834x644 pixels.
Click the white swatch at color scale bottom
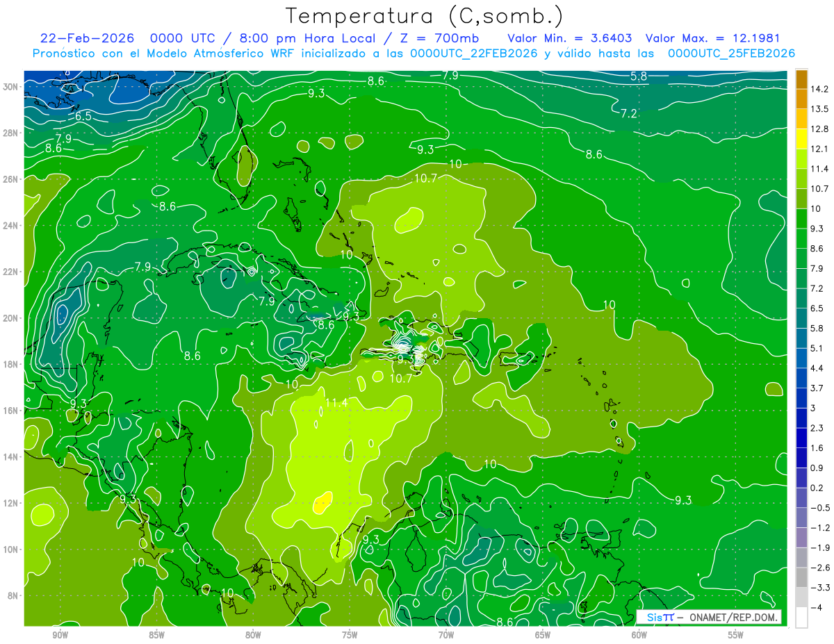coord(801,618)
